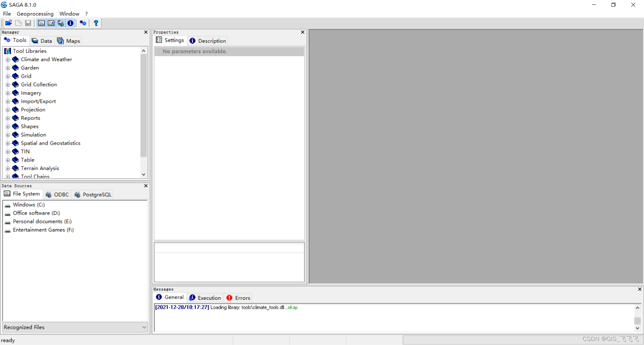The width and height of the screenshot is (644, 345).
Task: Select the Imagery library book icon
Action: (x=15, y=93)
